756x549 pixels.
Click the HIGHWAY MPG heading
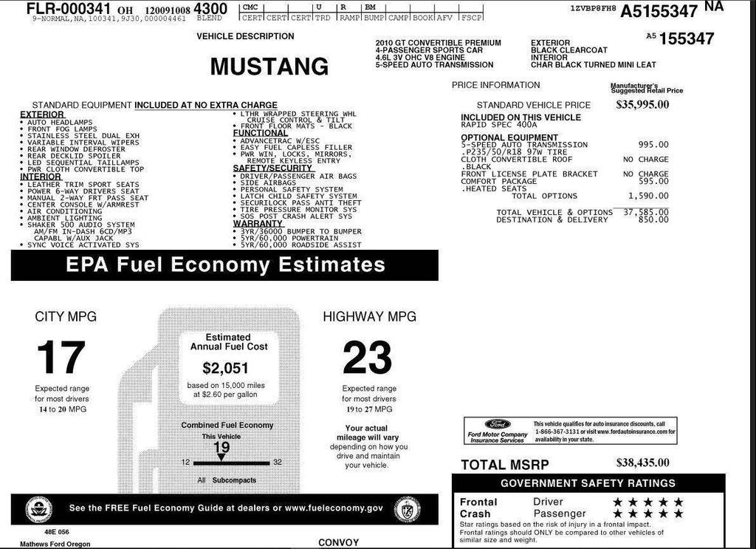[x=369, y=316]
